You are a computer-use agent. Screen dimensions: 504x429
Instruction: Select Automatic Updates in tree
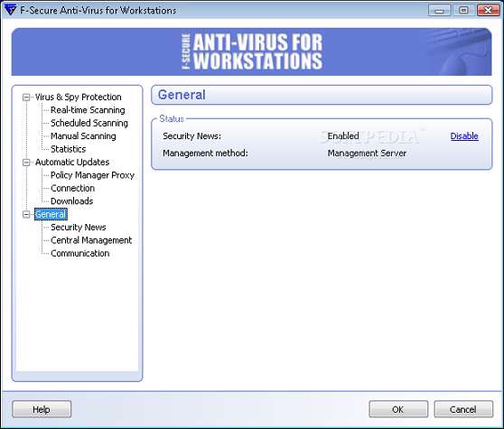[72, 163]
